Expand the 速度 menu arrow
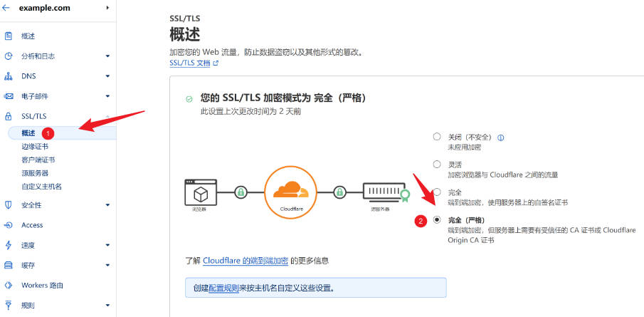Viewport: 644px width, 317px height. pyautogui.click(x=107, y=245)
